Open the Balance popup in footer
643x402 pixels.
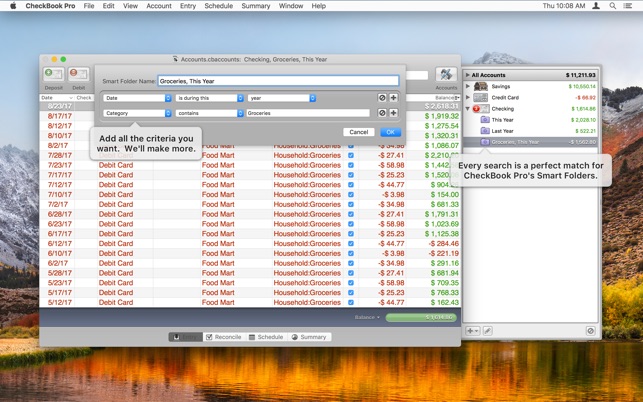click(x=367, y=317)
